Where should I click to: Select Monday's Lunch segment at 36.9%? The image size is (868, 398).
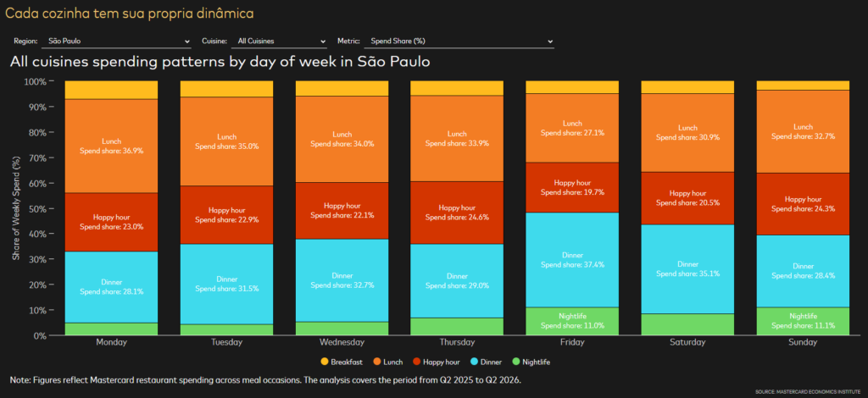click(x=111, y=146)
